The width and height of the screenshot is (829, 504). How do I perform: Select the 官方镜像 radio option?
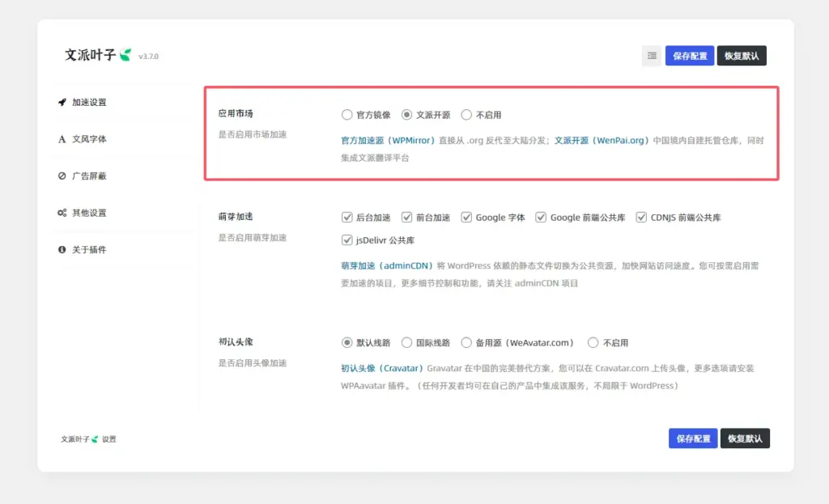point(347,115)
